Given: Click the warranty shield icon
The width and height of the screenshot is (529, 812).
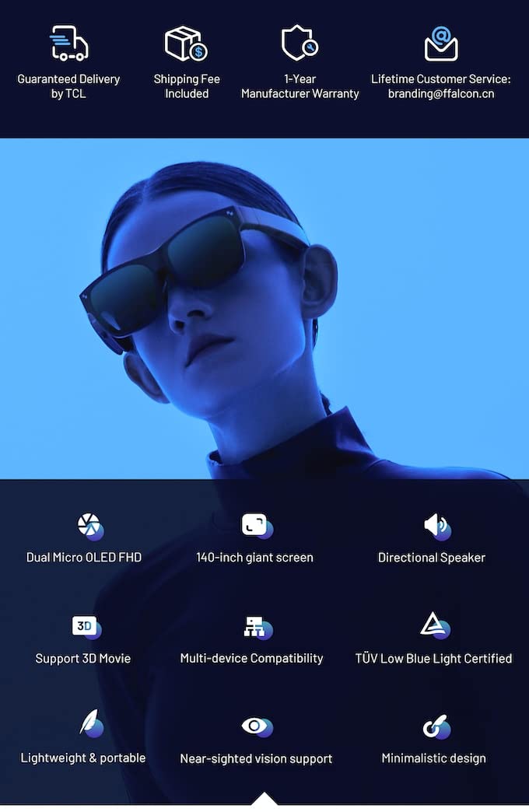Looking at the screenshot, I should click(x=299, y=43).
